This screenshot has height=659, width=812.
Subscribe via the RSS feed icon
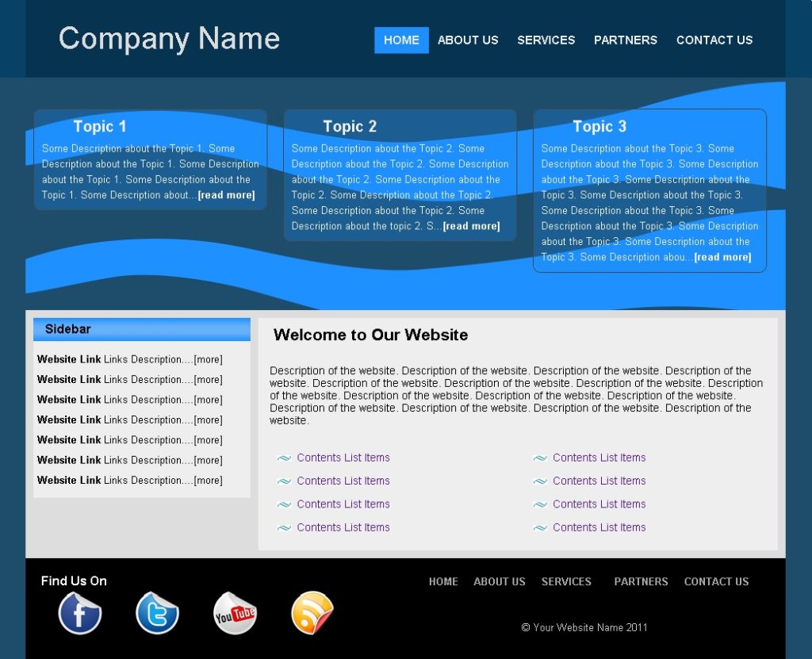pos(312,613)
